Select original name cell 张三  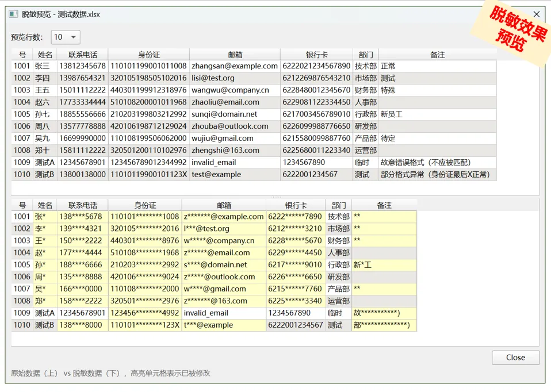(45, 66)
